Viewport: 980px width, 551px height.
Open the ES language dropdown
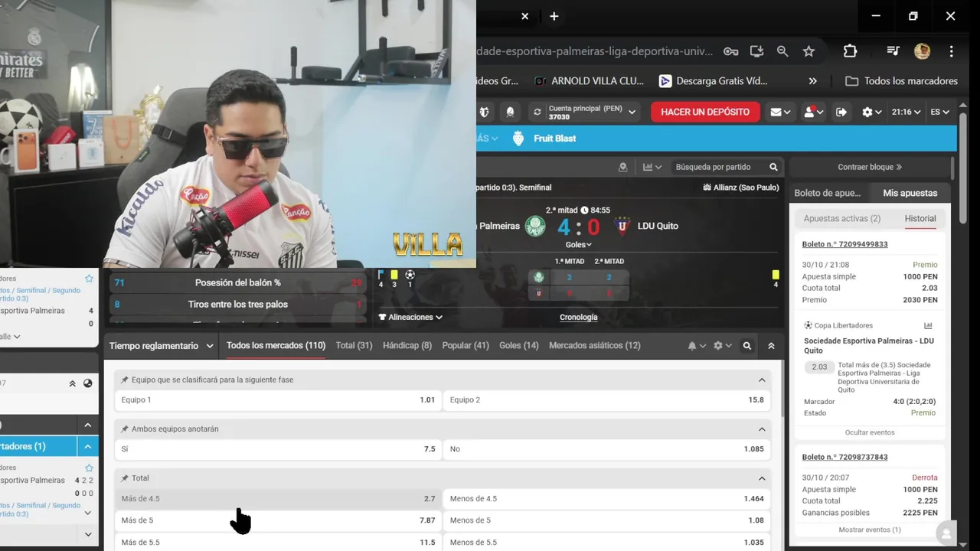[939, 112]
